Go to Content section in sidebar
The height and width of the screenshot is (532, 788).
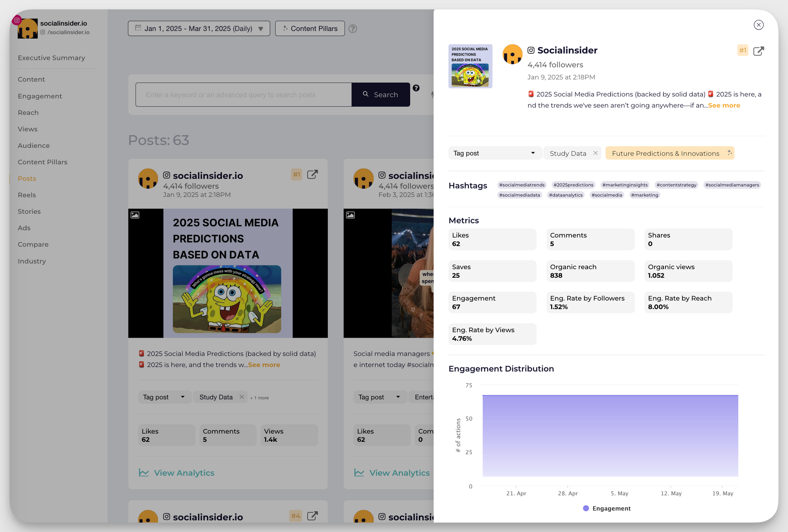pyautogui.click(x=31, y=79)
